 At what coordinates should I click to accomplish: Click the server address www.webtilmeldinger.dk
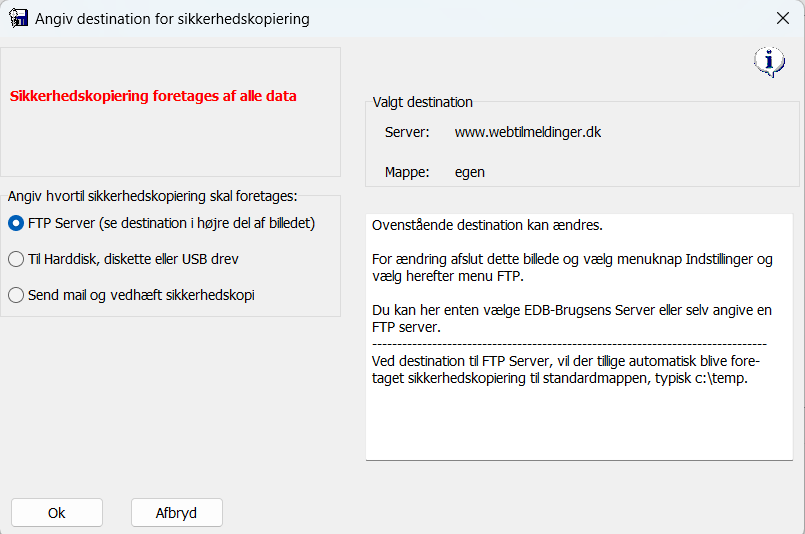[x=528, y=132]
